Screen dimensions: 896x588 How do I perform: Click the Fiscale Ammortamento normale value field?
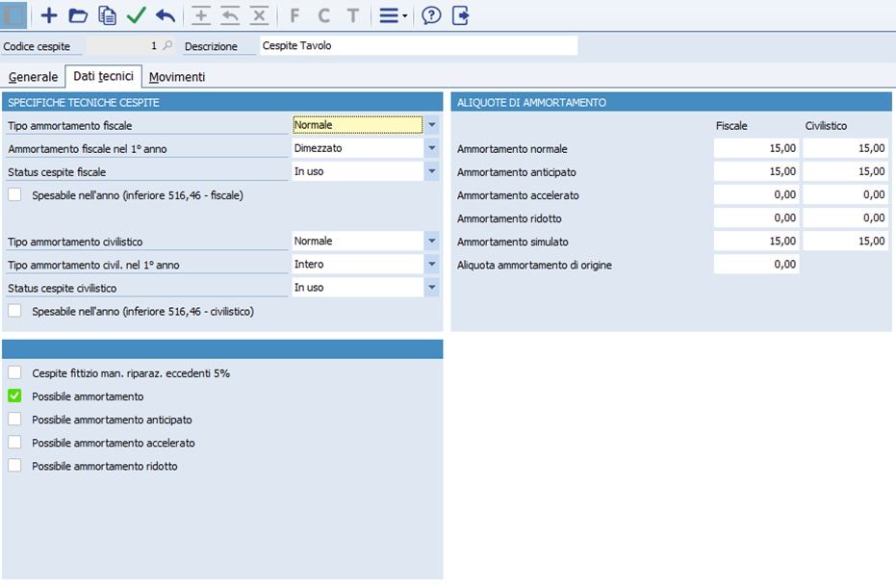756,148
